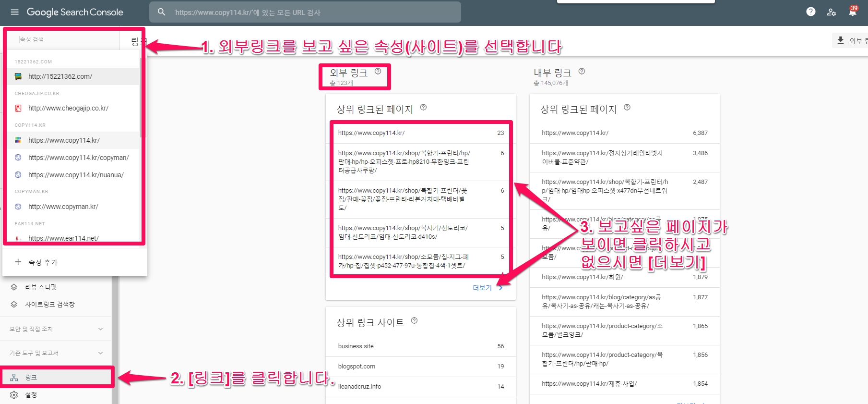Select http://www.cheogajip.co.kr/ property
This screenshot has width=868, height=404.
68,108
